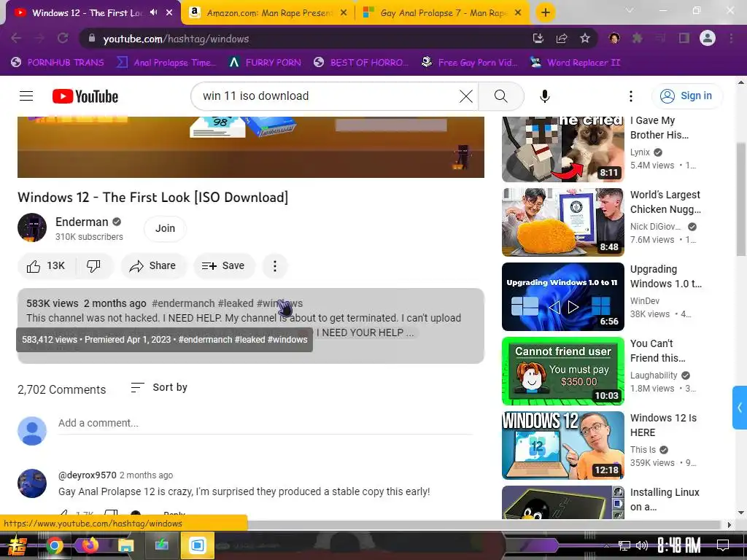Viewport: 747px width, 560px height.
Task: Share this video
Action: [x=153, y=265]
